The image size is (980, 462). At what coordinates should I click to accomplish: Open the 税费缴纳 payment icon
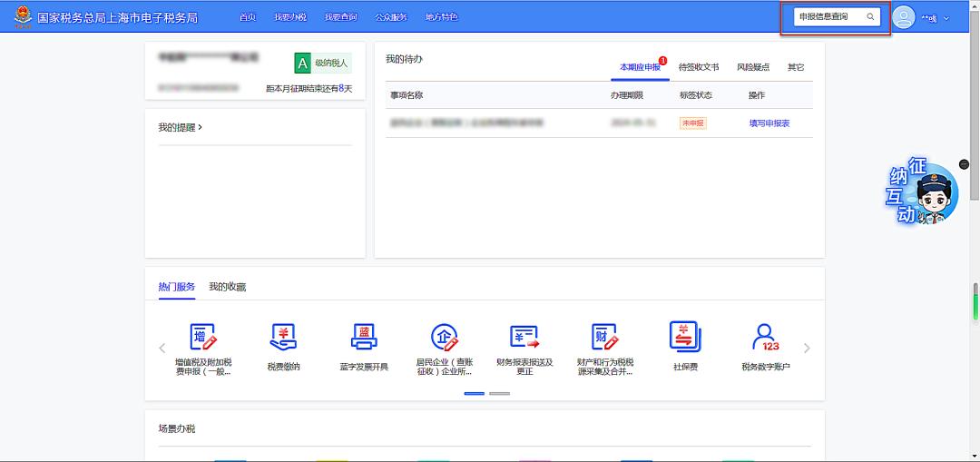pos(283,338)
